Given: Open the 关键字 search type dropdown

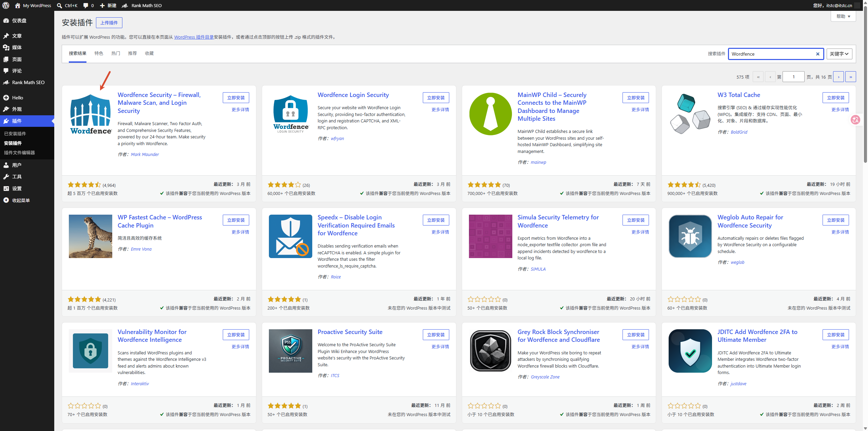Looking at the screenshot, I should tap(839, 54).
